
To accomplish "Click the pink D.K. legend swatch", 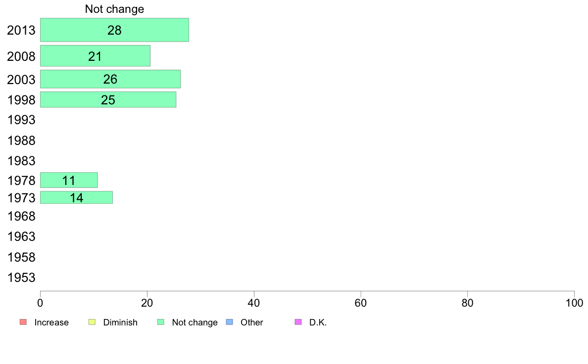I will [x=298, y=322].
